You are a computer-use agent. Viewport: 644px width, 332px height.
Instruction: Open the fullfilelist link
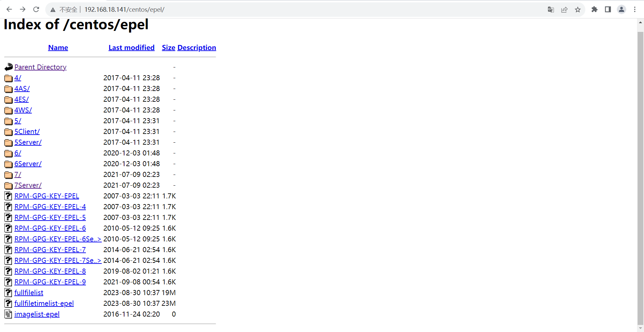coord(29,293)
